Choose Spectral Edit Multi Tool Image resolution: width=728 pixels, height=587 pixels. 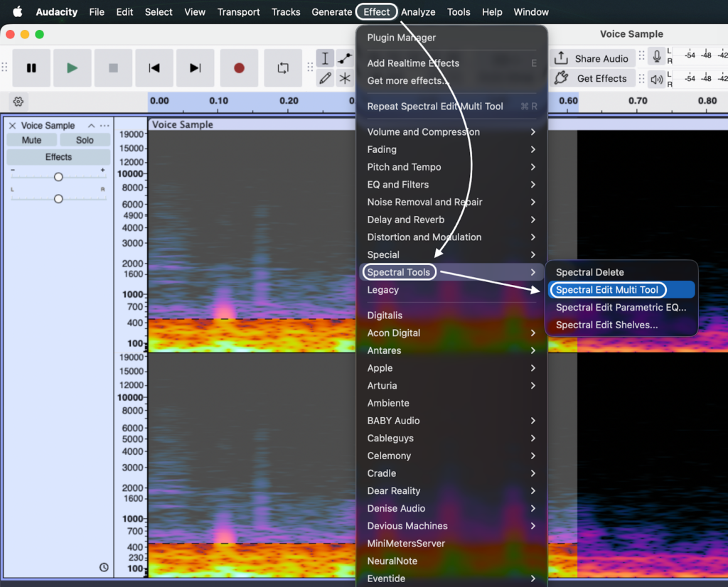[607, 290]
